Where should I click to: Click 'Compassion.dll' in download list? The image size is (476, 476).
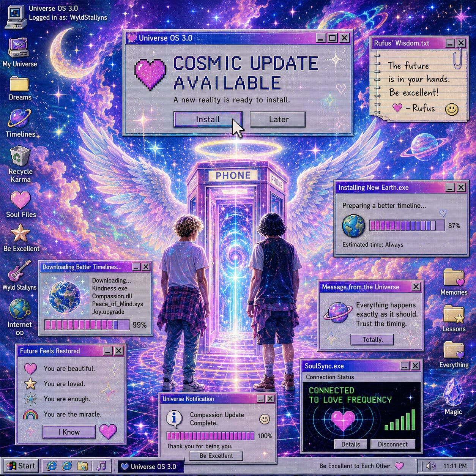point(112,296)
